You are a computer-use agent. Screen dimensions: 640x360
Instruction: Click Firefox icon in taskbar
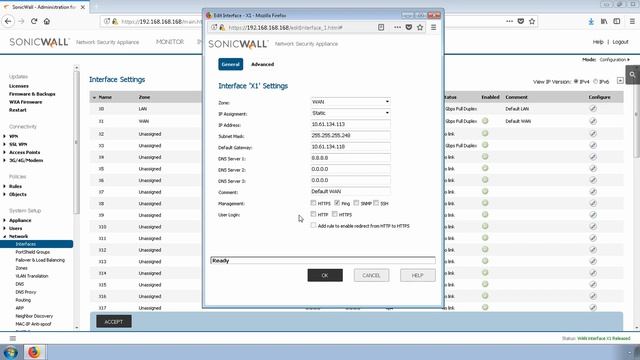pos(34,352)
